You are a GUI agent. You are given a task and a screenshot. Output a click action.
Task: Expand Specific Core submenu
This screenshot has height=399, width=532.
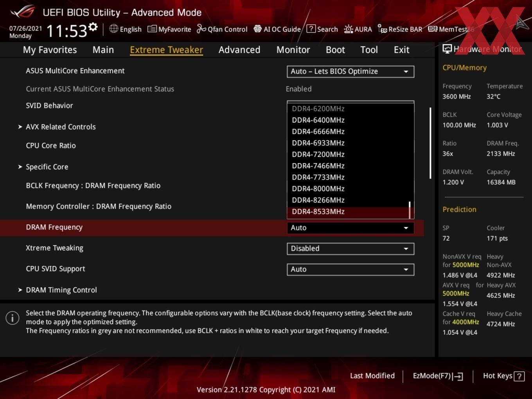pos(47,167)
